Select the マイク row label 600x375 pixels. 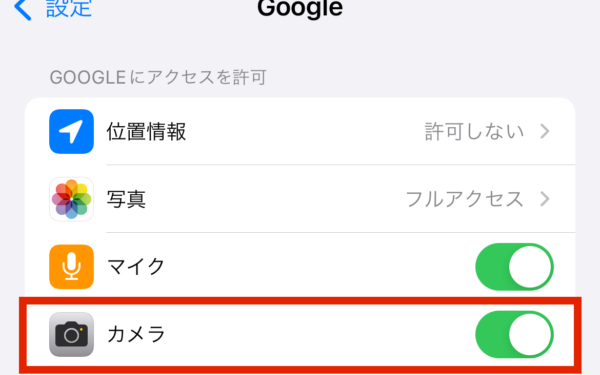(x=136, y=267)
